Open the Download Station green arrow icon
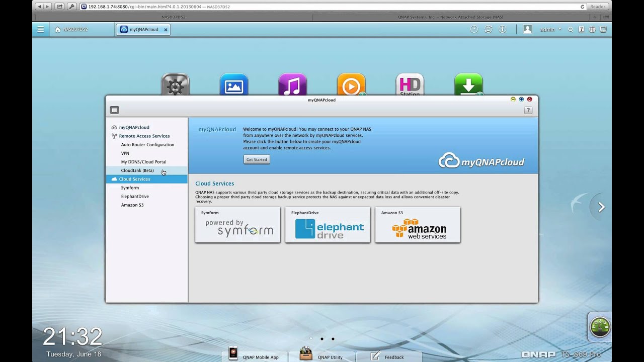The image size is (644, 362). click(x=468, y=84)
